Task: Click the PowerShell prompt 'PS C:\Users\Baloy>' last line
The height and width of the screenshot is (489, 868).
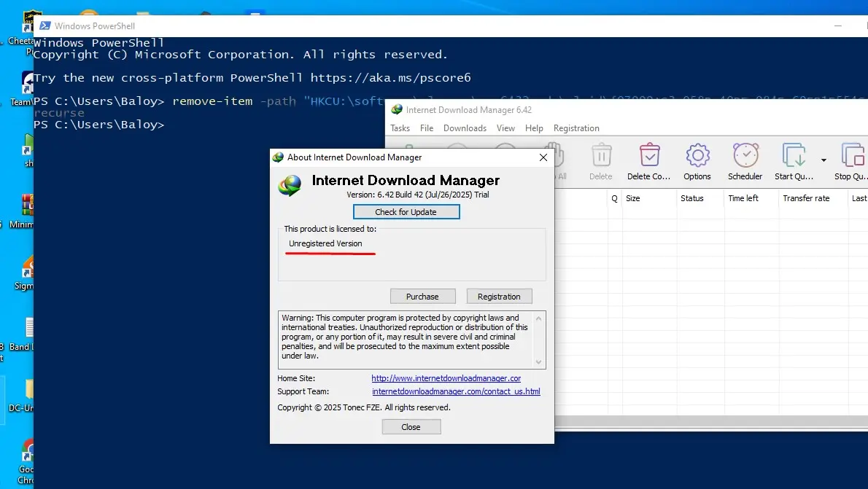Action: coord(98,125)
